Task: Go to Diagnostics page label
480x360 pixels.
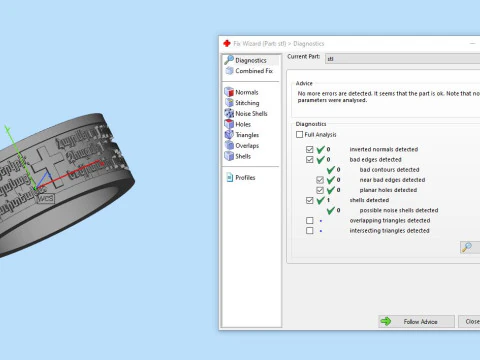Action: (251, 60)
